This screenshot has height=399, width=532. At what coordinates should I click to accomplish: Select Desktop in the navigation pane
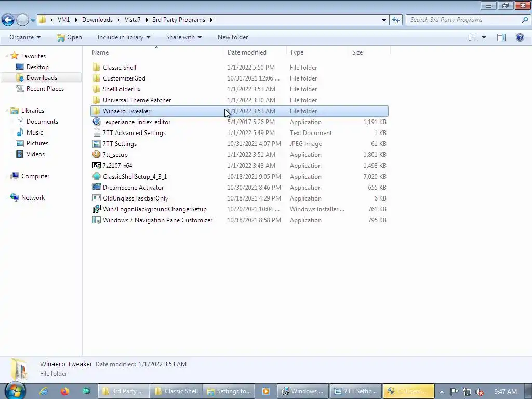pyautogui.click(x=37, y=67)
